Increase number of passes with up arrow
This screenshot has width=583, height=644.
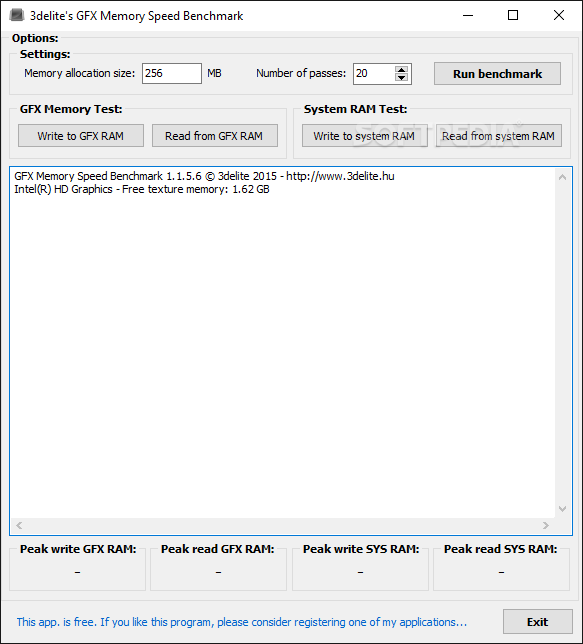click(x=401, y=70)
